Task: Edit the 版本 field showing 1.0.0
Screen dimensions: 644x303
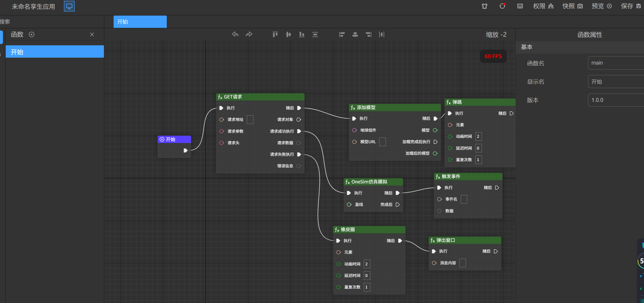Action: (616, 100)
